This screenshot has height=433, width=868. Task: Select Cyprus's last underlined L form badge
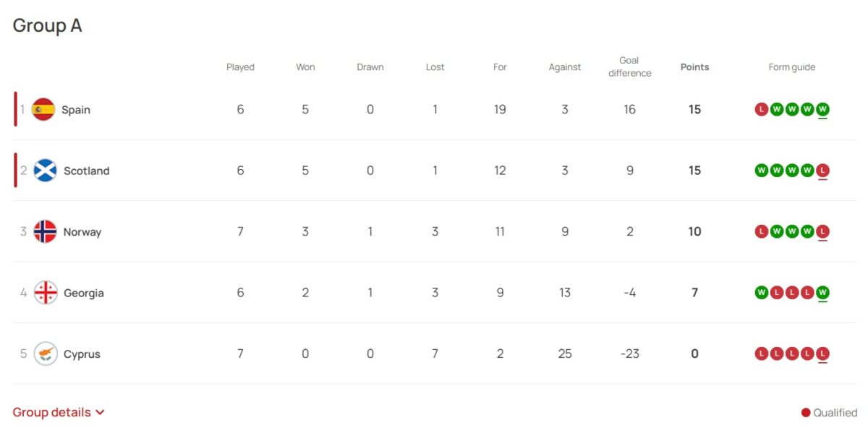tap(822, 354)
